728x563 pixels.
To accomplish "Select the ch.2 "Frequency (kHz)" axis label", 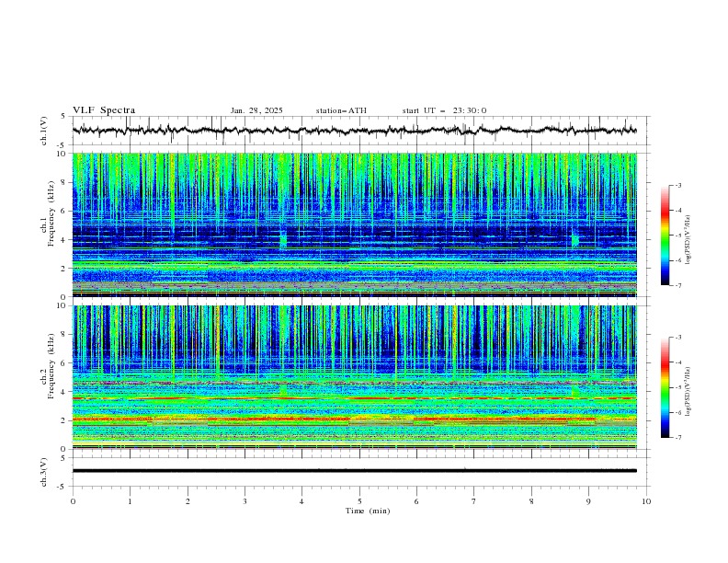I will coord(51,365).
